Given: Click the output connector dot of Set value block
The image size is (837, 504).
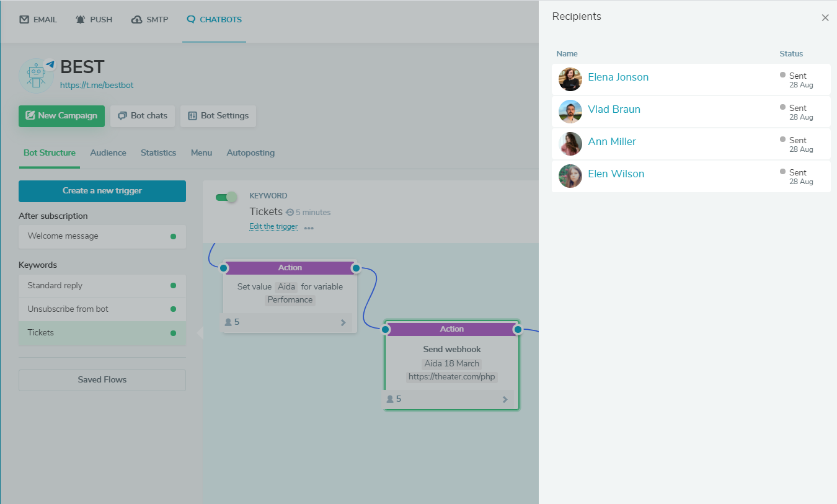Looking at the screenshot, I should (x=356, y=268).
